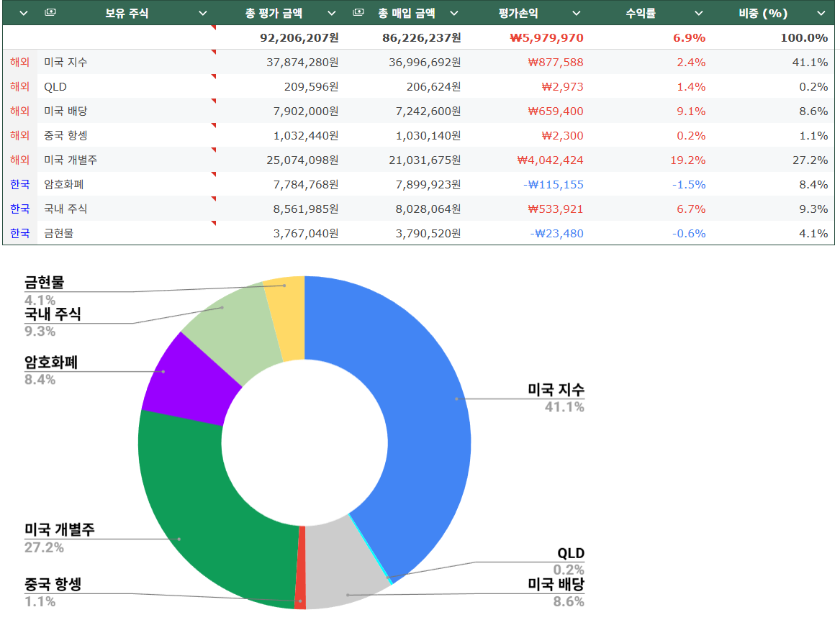Open the first column's filter dropdown arrow

click(23, 14)
